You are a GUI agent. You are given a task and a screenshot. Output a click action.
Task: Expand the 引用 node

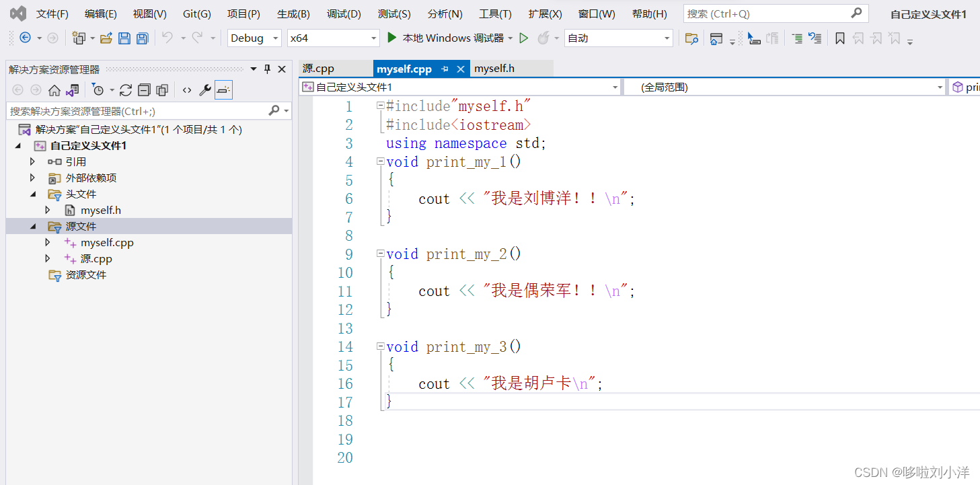pos(32,161)
